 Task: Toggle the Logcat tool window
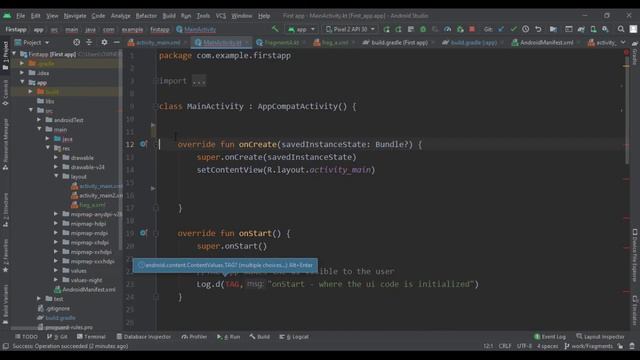click(x=294, y=337)
